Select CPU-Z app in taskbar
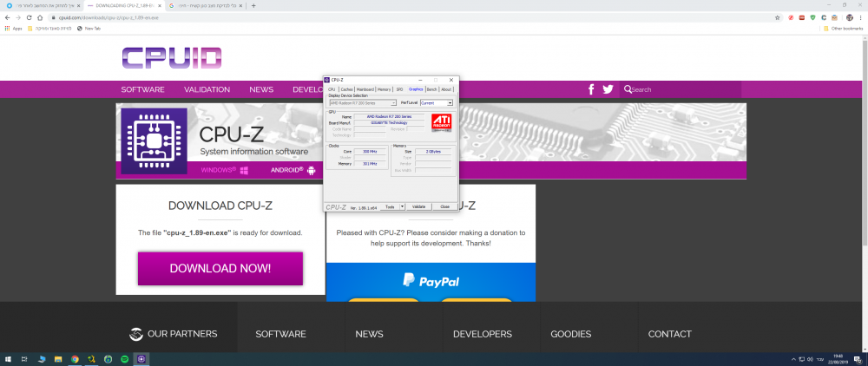 click(141, 359)
